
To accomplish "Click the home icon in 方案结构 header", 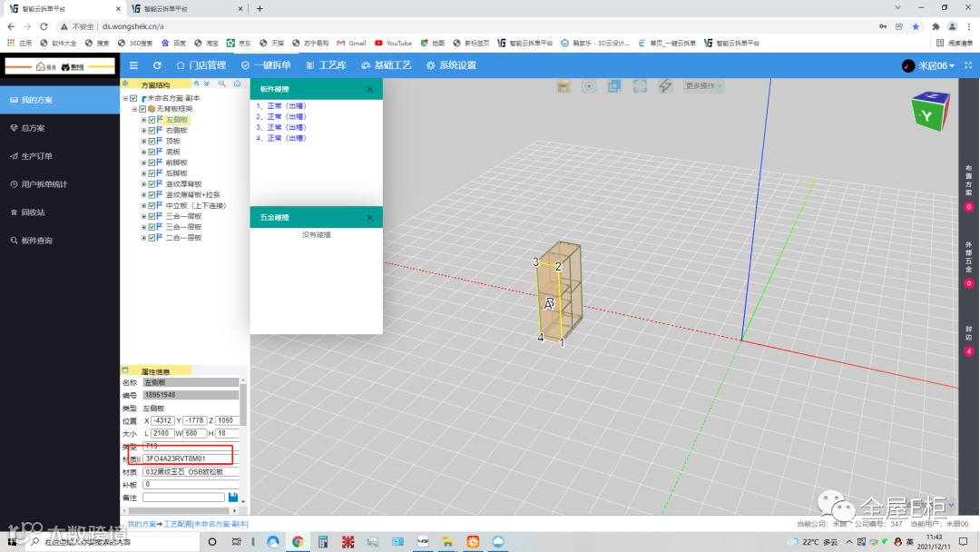I will click(237, 84).
